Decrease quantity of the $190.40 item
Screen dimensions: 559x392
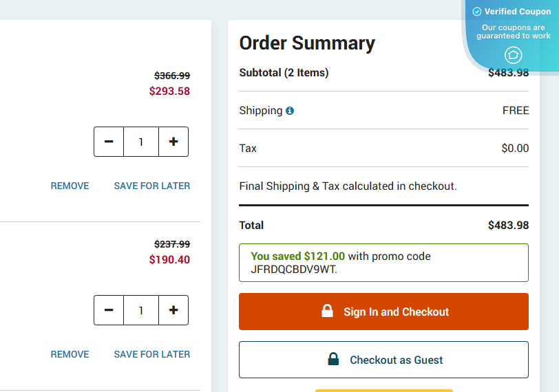[109, 310]
